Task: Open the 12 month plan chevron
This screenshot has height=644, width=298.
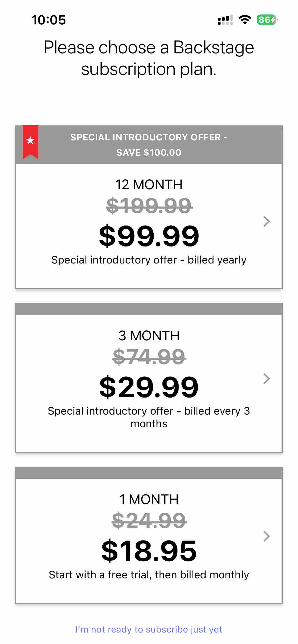Action: point(266,221)
